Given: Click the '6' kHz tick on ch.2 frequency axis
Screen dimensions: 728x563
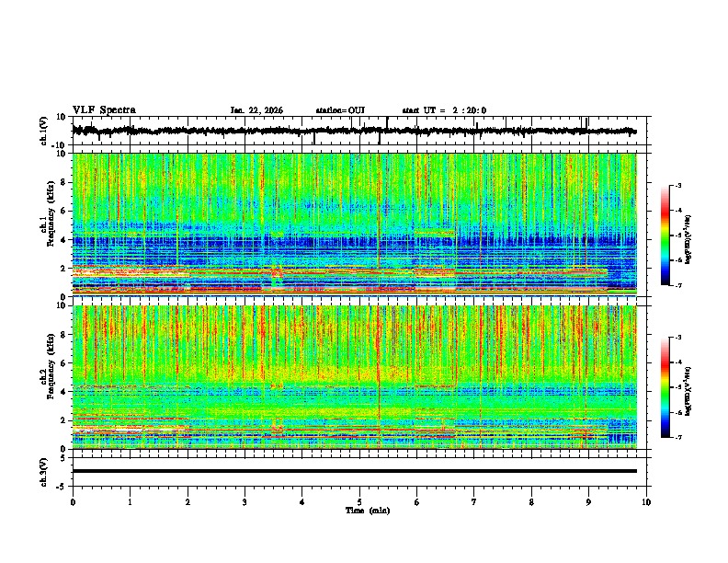Looking at the screenshot, I should click(x=63, y=362).
